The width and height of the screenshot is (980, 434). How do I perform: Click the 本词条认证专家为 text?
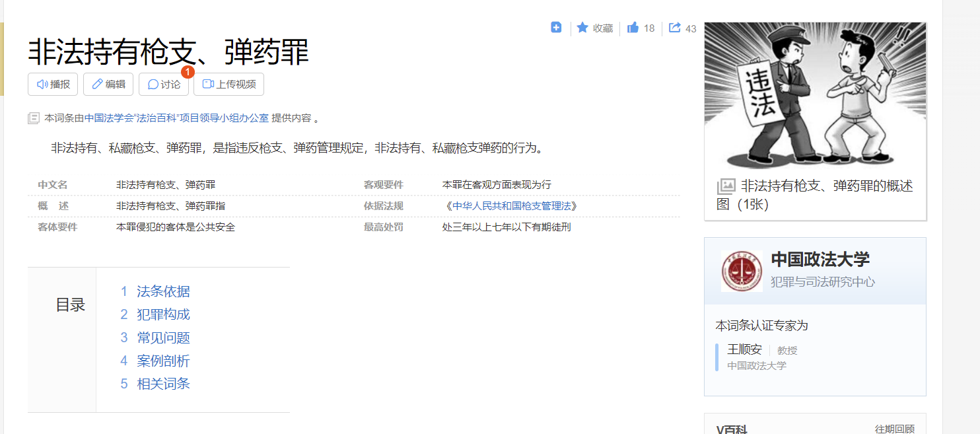coord(762,326)
